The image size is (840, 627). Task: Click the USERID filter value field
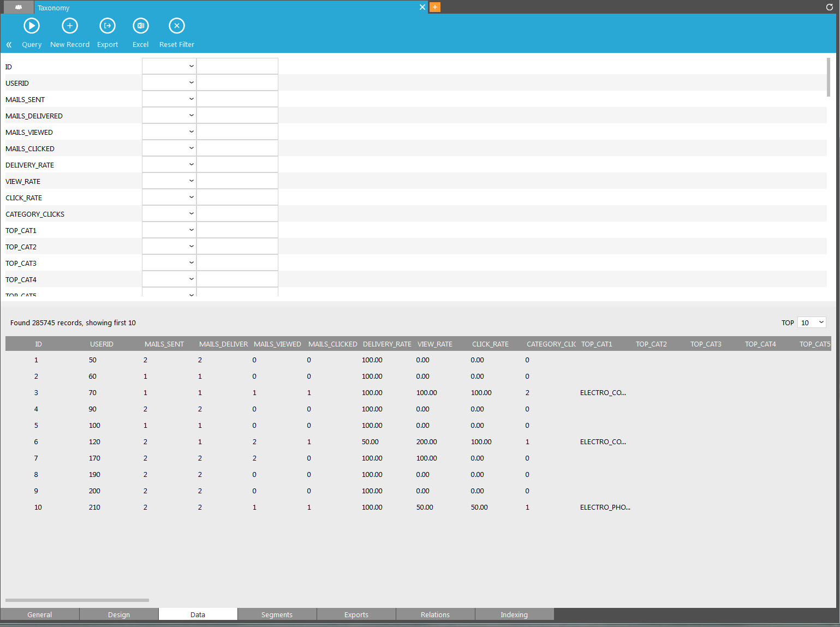tap(237, 83)
